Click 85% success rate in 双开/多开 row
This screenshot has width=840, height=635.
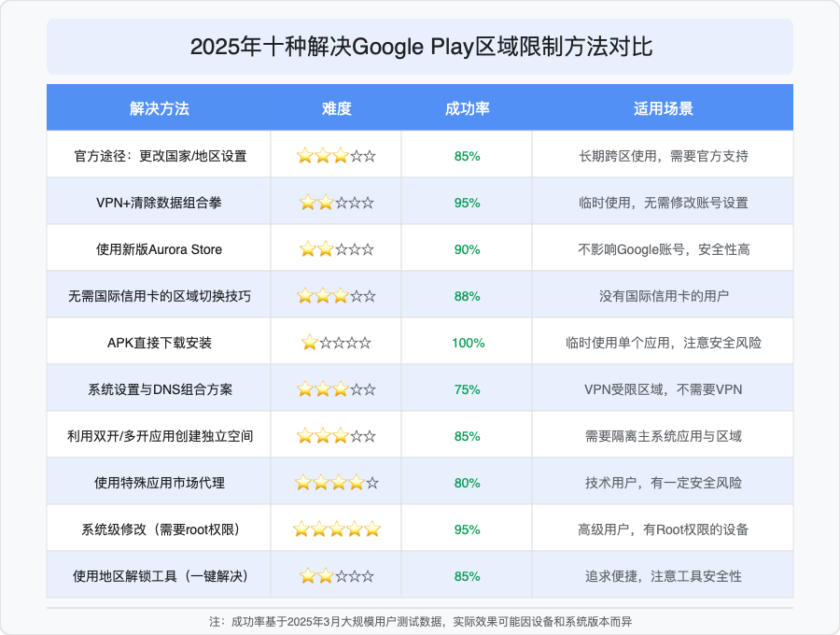click(468, 436)
